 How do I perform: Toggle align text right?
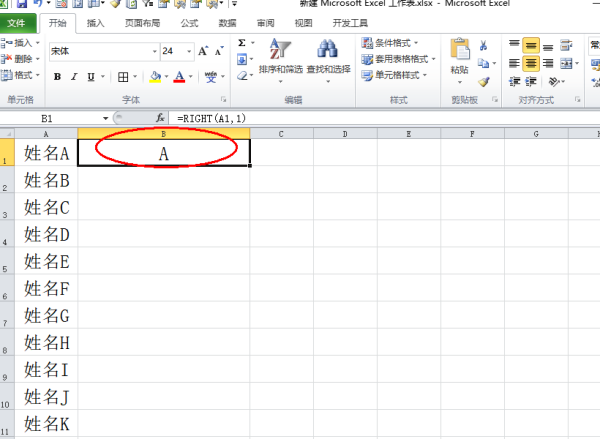click(x=548, y=63)
